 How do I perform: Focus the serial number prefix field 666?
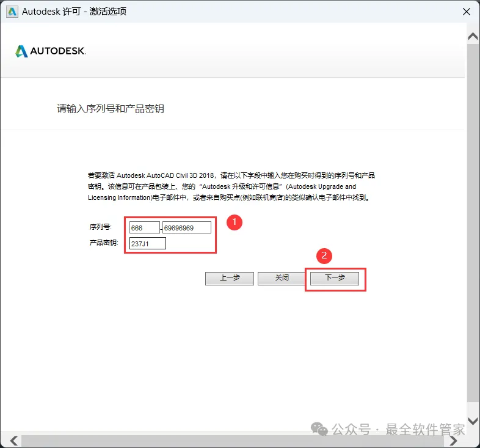[145, 227]
